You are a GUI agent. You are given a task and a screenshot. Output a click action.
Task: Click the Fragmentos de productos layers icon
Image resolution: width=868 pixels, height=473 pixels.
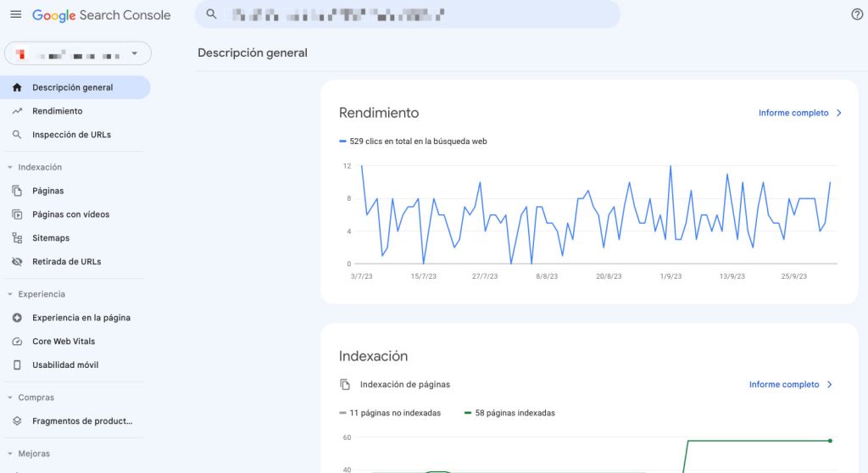point(17,421)
